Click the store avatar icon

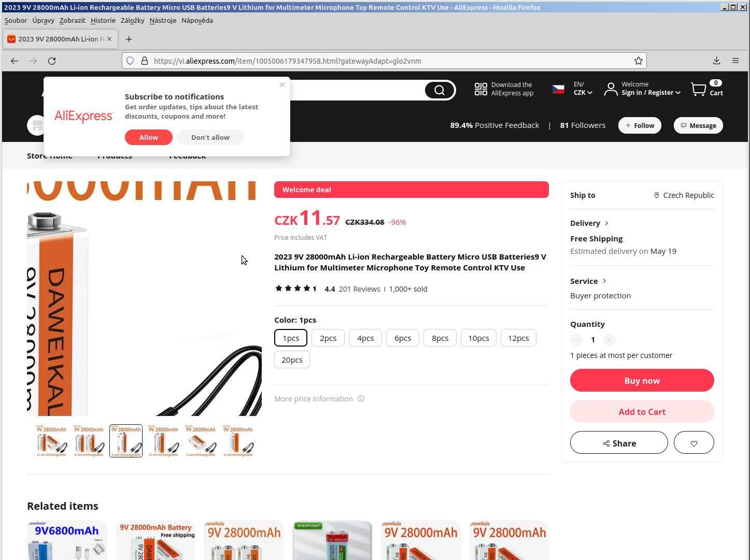point(37,125)
